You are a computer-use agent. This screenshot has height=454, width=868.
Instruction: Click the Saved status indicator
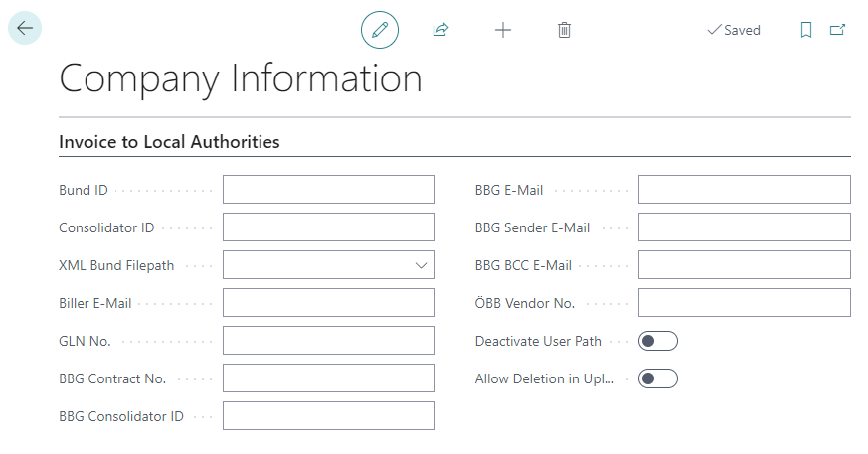(734, 30)
